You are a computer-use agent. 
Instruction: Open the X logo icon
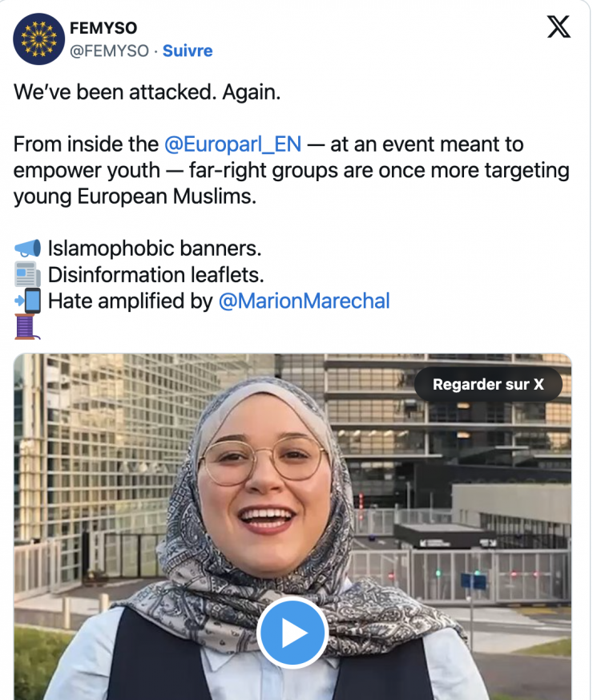pyautogui.click(x=559, y=26)
